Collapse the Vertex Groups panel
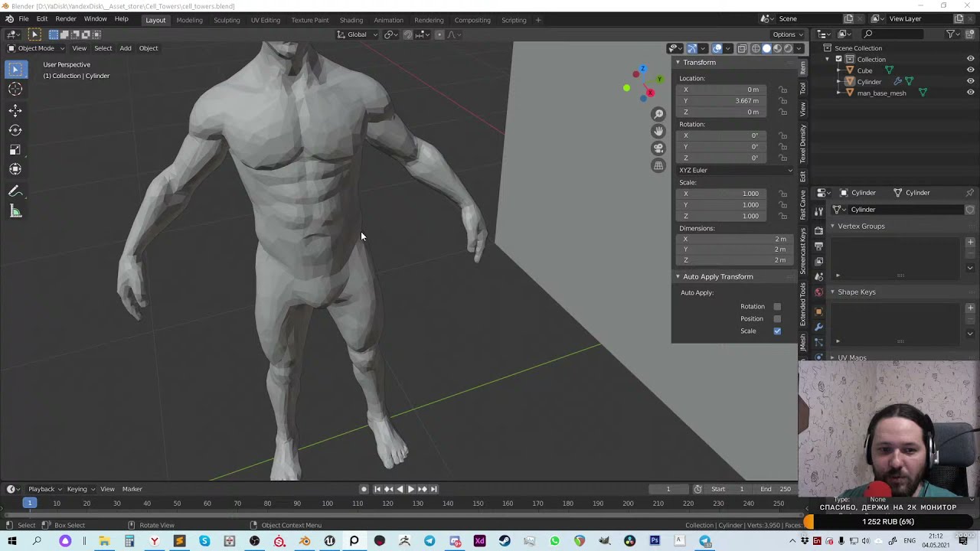 click(833, 227)
